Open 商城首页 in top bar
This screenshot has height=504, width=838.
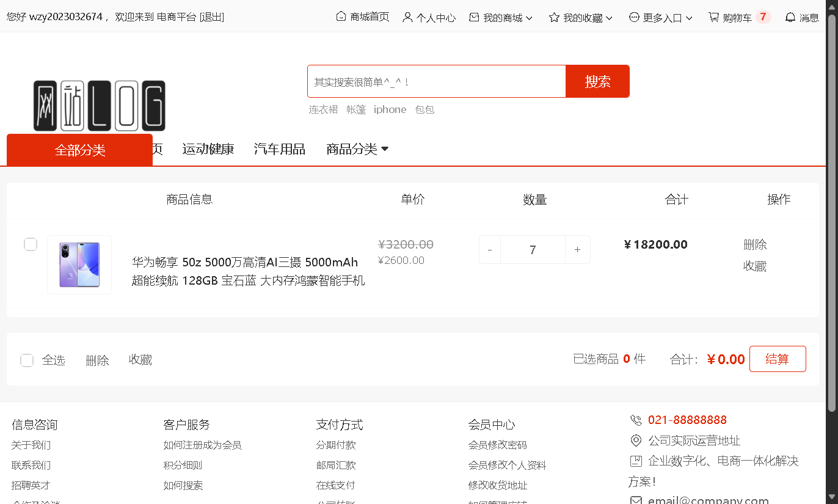tap(370, 17)
